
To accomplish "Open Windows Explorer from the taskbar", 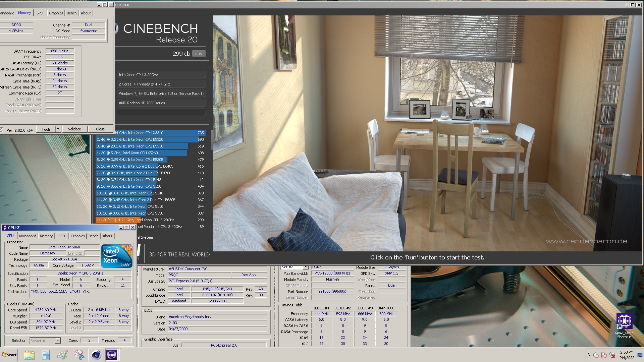I will [29, 355].
